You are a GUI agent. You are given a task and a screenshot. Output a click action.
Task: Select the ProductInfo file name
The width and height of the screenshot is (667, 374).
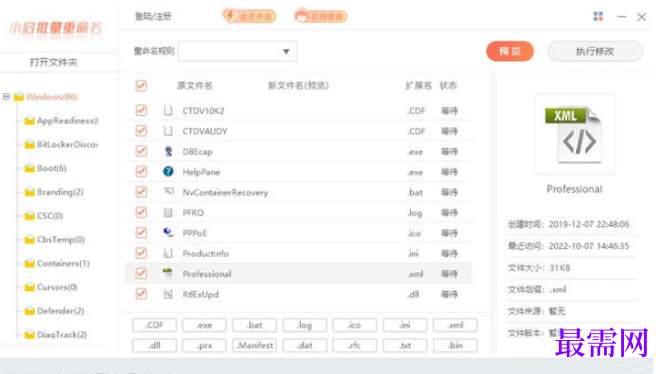(205, 254)
